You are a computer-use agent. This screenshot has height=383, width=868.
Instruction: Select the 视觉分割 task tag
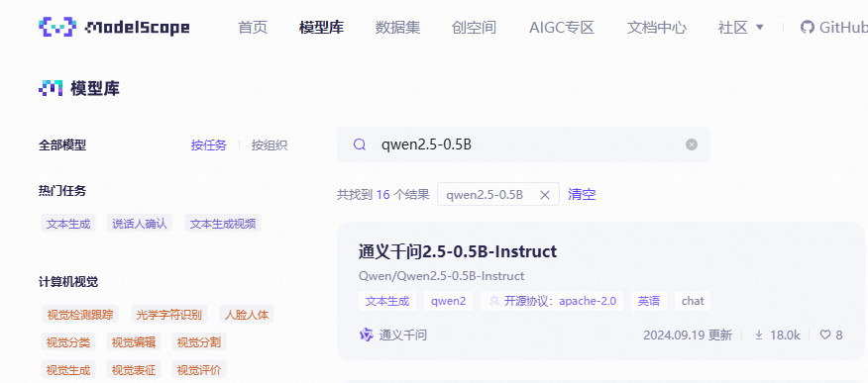199,342
